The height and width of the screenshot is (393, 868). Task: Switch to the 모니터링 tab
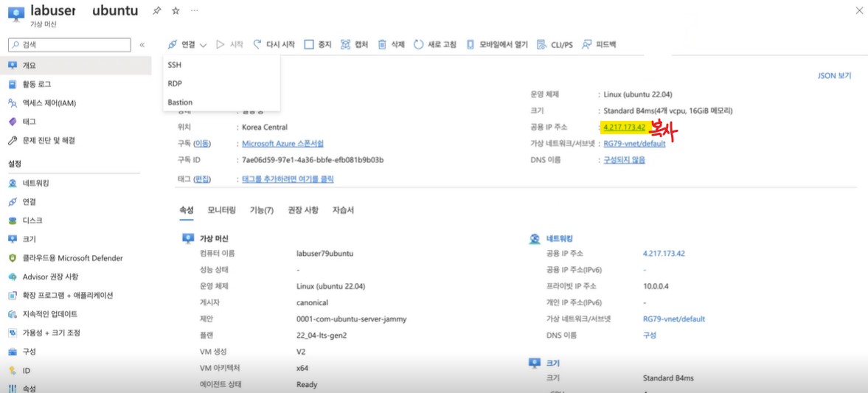pyautogui.click(x=221, y=210)
